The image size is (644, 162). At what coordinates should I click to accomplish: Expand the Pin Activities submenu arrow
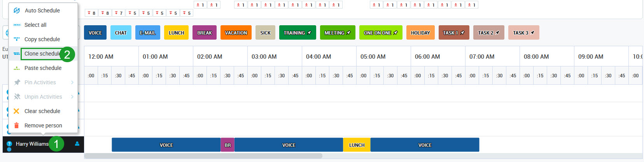tap(72, 82)
